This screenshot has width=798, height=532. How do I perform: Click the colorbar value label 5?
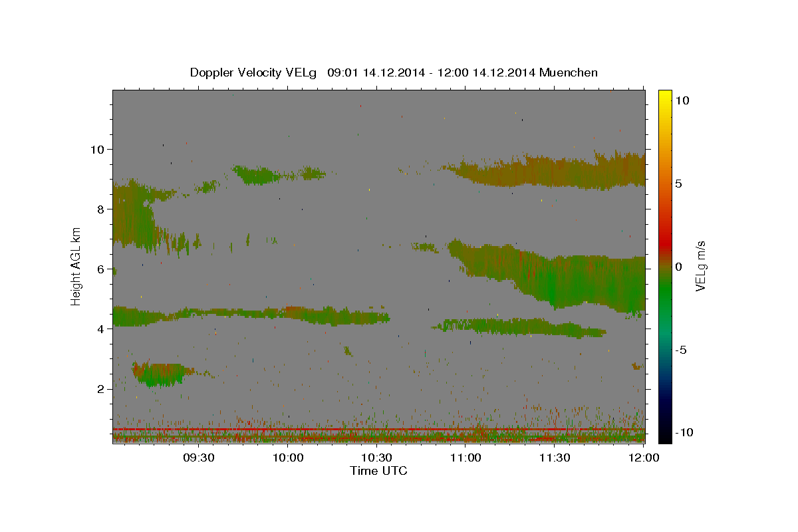(679, 184)
